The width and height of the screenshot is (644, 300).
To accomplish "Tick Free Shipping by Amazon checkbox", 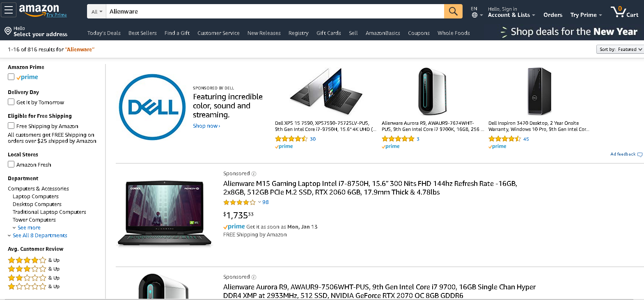I will [x=11, y=126].
